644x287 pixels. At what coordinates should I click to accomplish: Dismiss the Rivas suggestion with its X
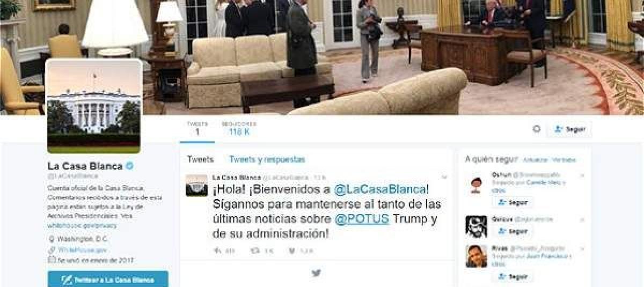(x=582, y=248)
